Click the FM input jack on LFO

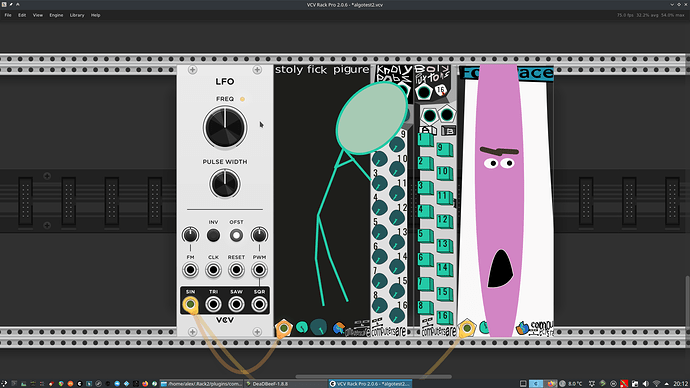190,270
